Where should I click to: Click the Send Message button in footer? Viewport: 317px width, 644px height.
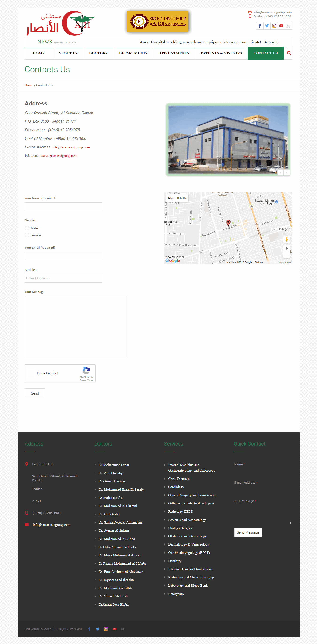click(248, 532)
